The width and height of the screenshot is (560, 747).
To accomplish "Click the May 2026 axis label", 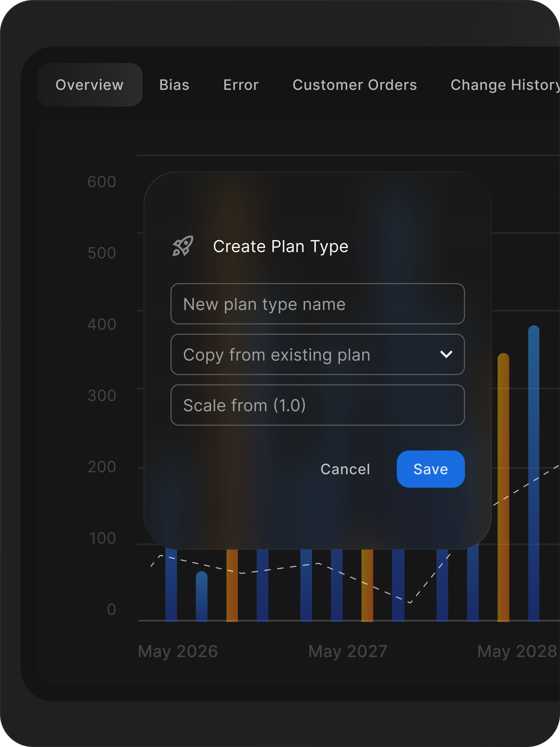I will (178, 651).
